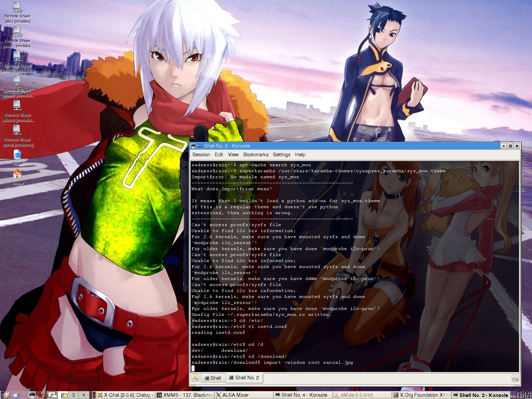532x399 pixels.
Task: Click the close session icon in Konsole tab bar
Action: pos(515,378)
